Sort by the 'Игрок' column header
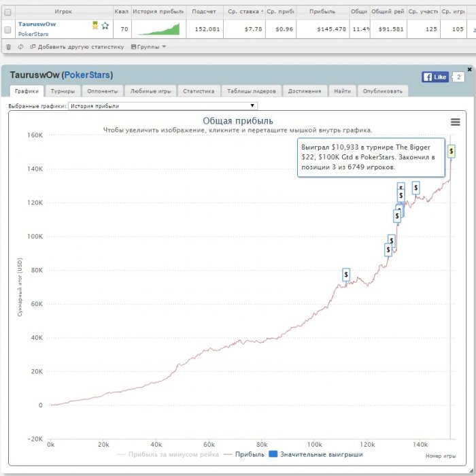This screenshot has width=476, height=476. 63,12
